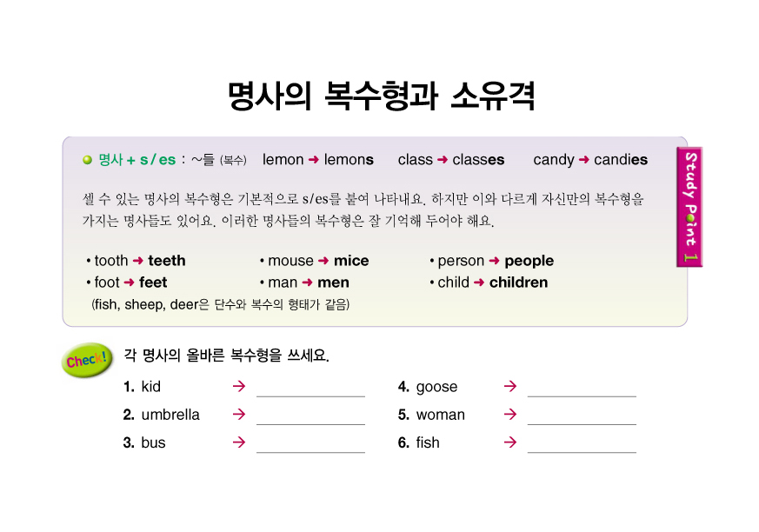Click the answer blank for woman

pyautogui.click(x=582, y=416)
